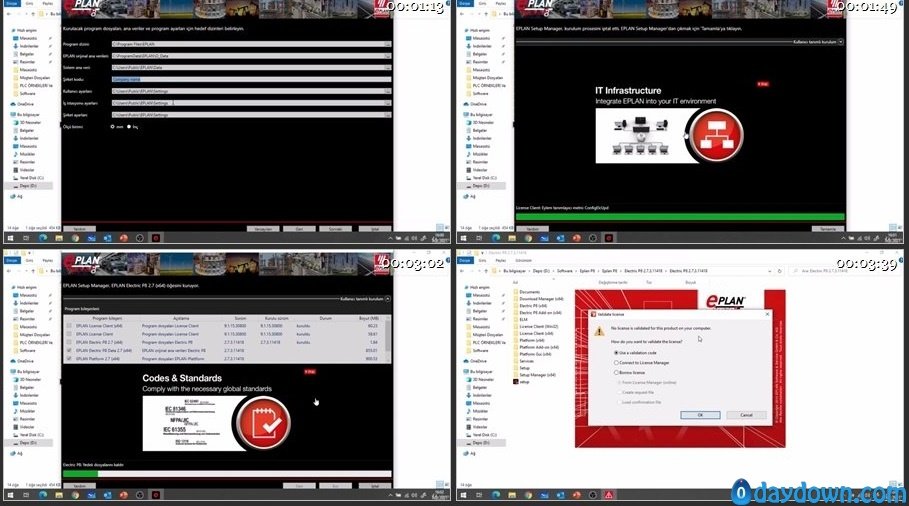Open Dosya ribbon tab in 00:03:39 Explorer
This screenshot has width=909, height=506.
click(x=464, y=260)
